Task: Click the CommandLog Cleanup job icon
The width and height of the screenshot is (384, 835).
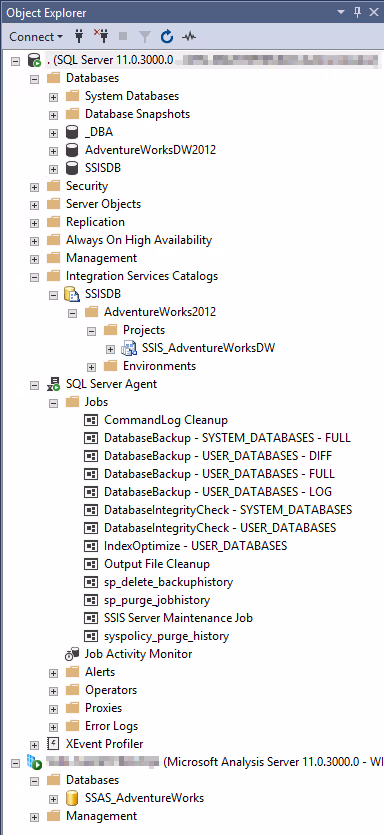Action: coord(92,420)
